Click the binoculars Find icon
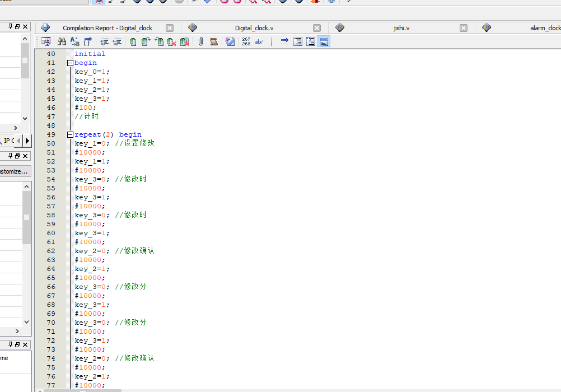 coord(62,41)
